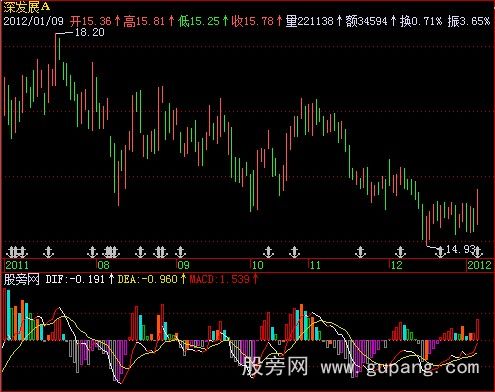Image resolution: width=495 pixels, height=392 pixels.
Task: Select the 12 month marker on the time axis
Action: [397, 265]
